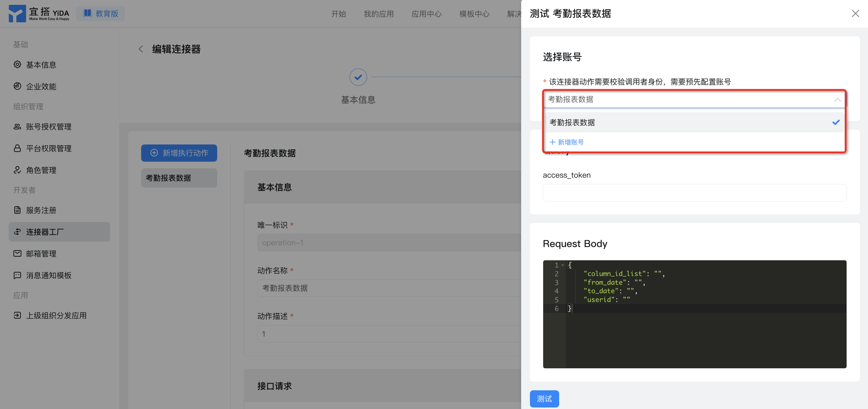Screen dimensions: 868x409
Task: Click the completed 基本信息 step circle
Action: [x=358, y=77]
